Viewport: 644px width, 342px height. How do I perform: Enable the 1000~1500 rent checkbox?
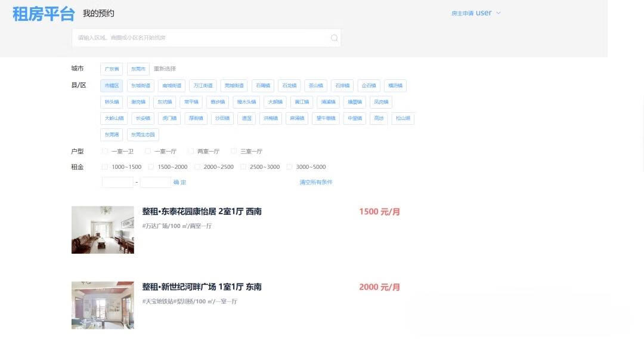click(x=105, y=167)
